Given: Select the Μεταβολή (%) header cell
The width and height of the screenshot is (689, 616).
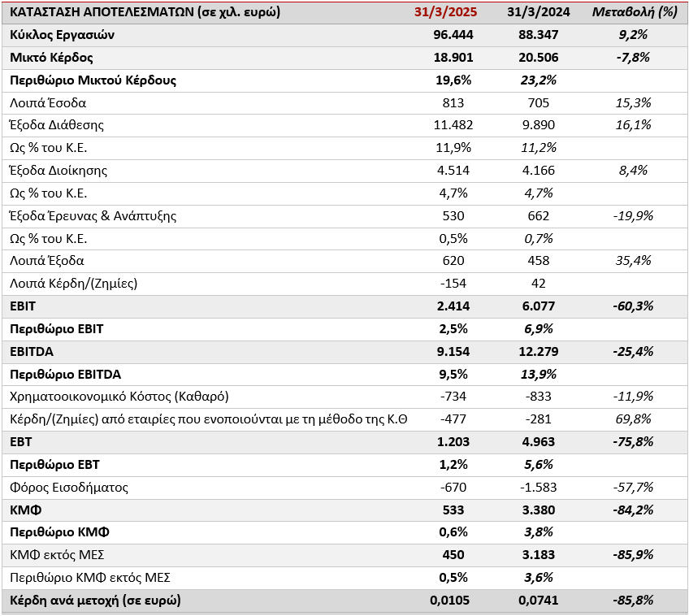Looking at the screenshot, I should 623,13.
